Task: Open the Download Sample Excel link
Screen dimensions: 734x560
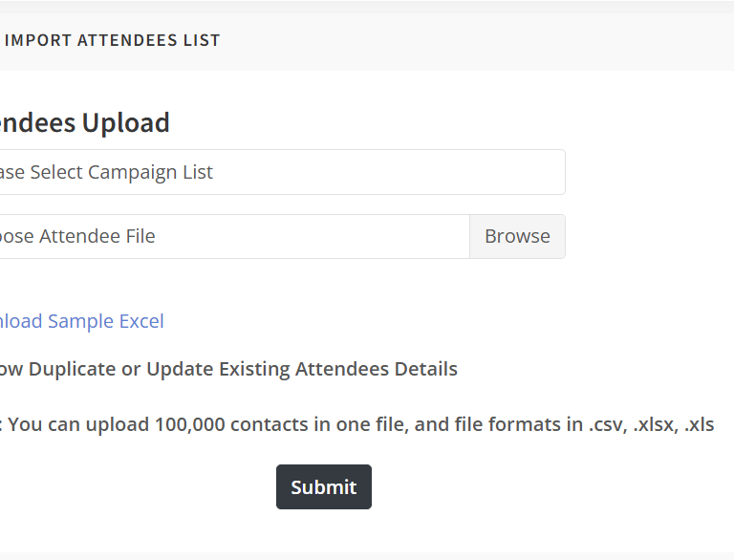Action: click(81, 321)
